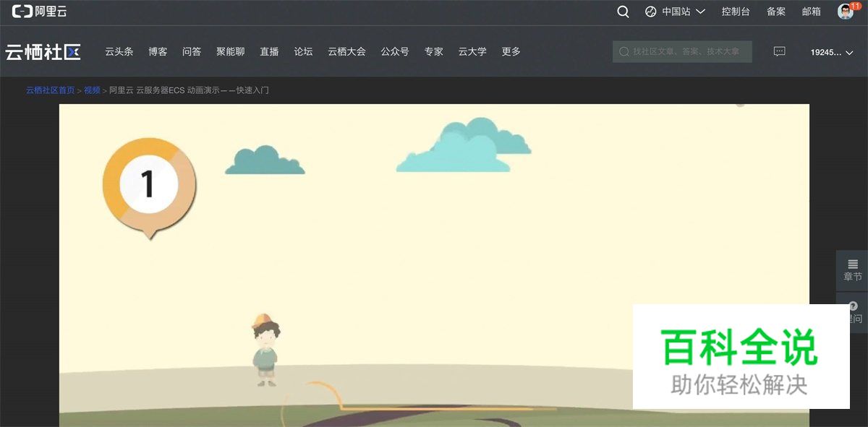
Task: Open the 视频 breadcrumb link
Action: click(90, 90)
